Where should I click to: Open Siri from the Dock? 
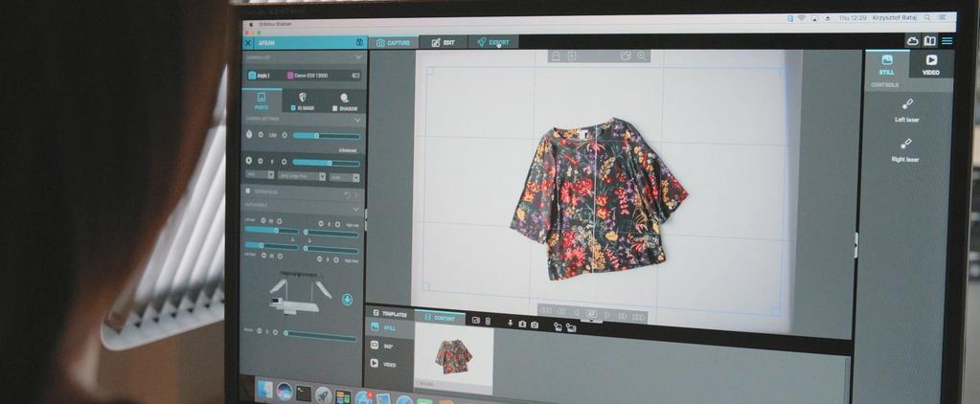coord(285,392)
